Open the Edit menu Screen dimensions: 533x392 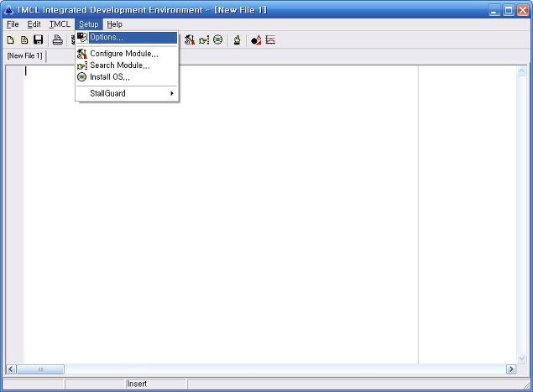pyautogui.click(x=34, y=24)
